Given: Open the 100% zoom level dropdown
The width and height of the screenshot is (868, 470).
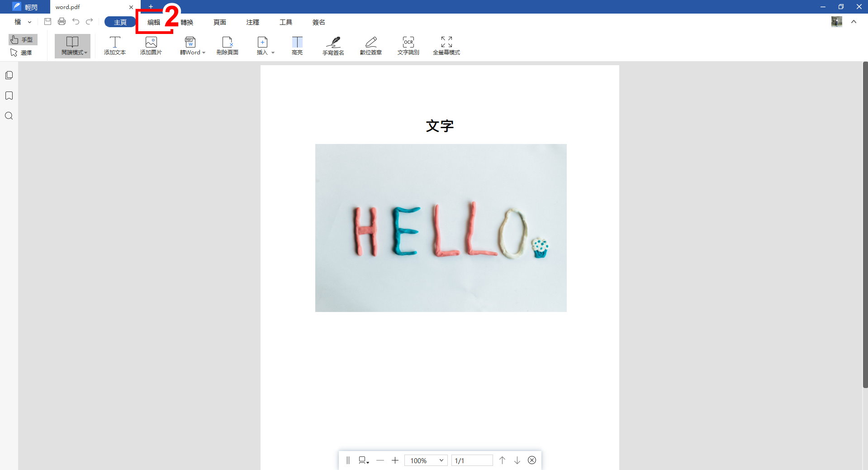Looking at the screenshot, I should point(426,460).
